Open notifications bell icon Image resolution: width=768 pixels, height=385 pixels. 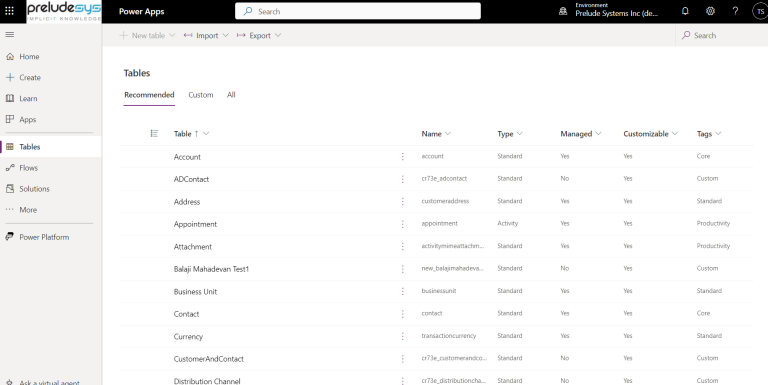click(685, 11)
